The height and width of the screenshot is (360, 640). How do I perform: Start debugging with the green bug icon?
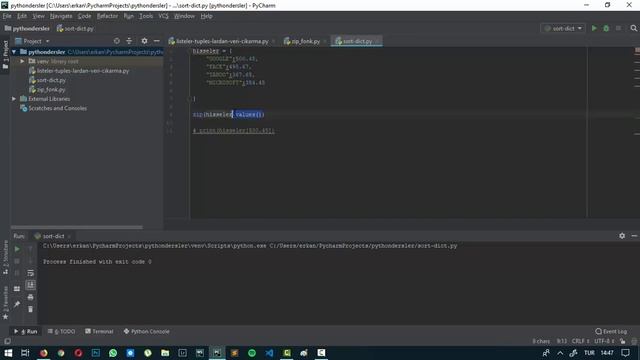point(606,28)
